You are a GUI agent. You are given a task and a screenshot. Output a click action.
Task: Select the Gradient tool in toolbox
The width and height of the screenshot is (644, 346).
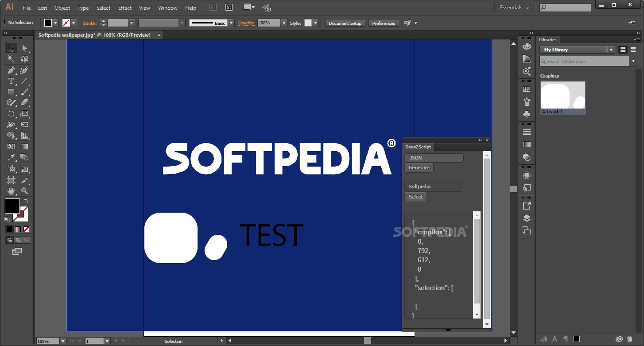point(24,147)
